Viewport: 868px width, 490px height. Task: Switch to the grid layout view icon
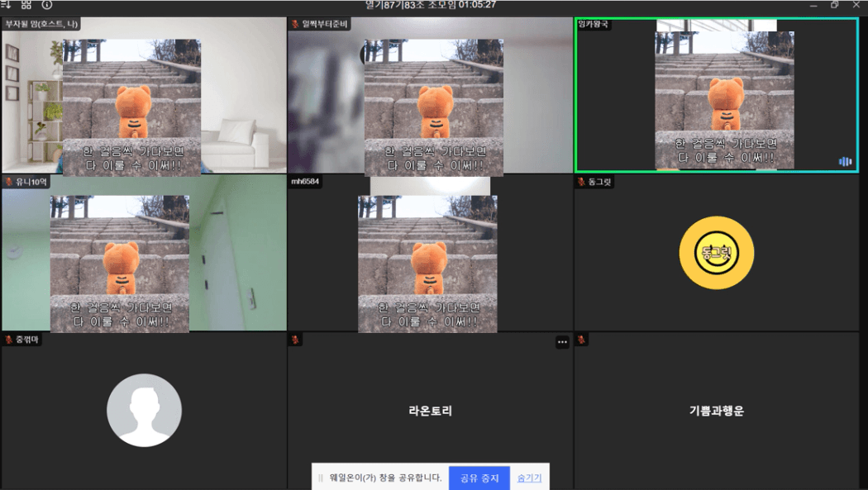click(26, 4)
